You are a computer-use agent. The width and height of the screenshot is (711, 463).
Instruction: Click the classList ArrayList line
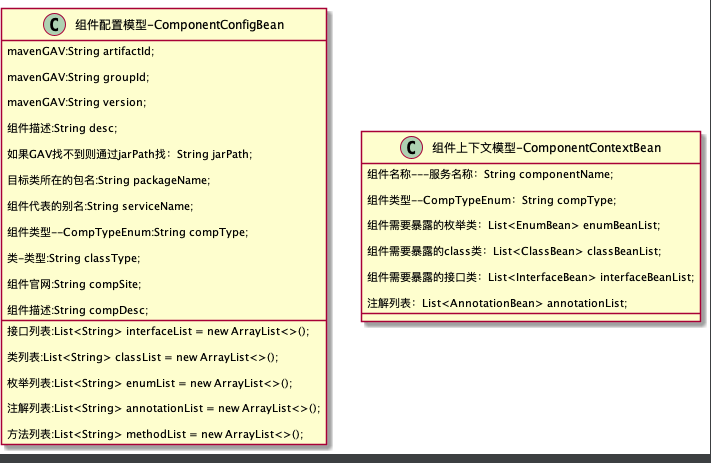(143, 357)
